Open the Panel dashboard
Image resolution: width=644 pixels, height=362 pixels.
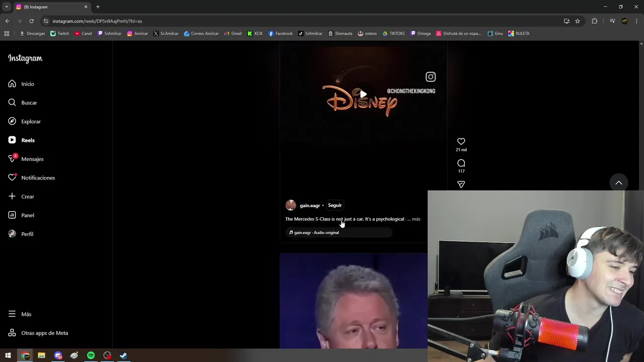point(21,215)
